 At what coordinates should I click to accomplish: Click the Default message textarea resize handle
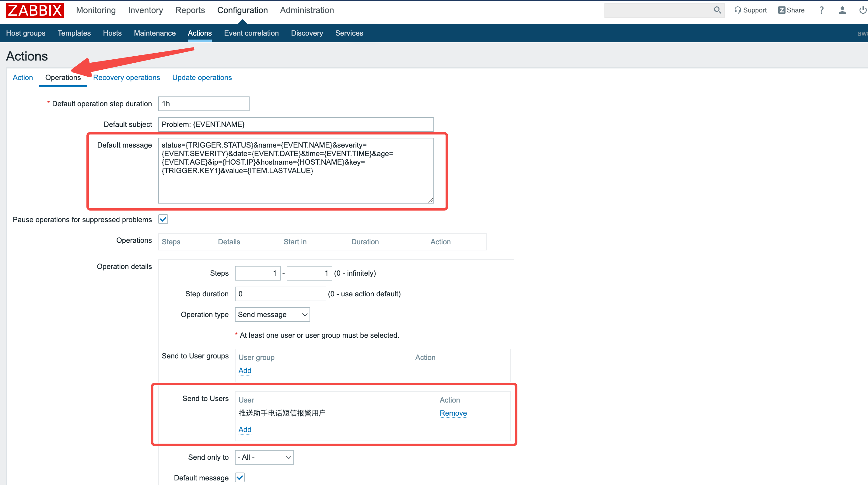[x=430, y=200]
